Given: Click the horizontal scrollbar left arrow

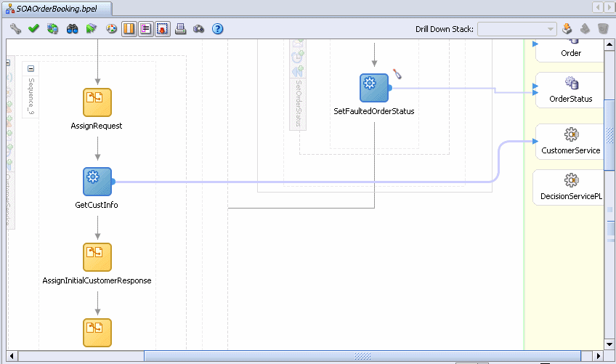Looking at the screenshot, I should point(12,356).
